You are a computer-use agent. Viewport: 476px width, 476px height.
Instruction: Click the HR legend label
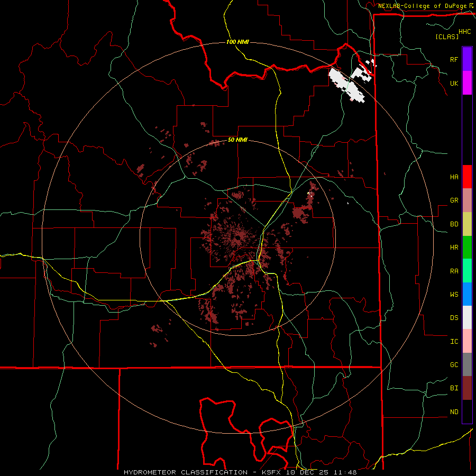coord(454,248)
